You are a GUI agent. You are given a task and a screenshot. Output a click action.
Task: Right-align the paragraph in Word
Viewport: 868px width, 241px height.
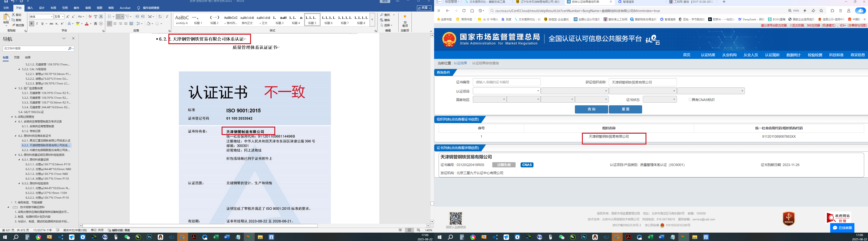[120, 24]
